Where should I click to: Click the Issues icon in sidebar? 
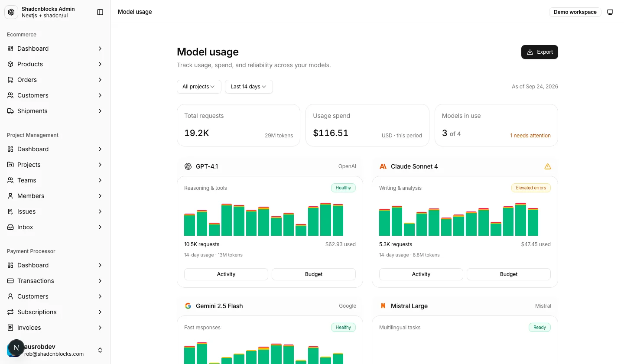[x=10, y=211]
